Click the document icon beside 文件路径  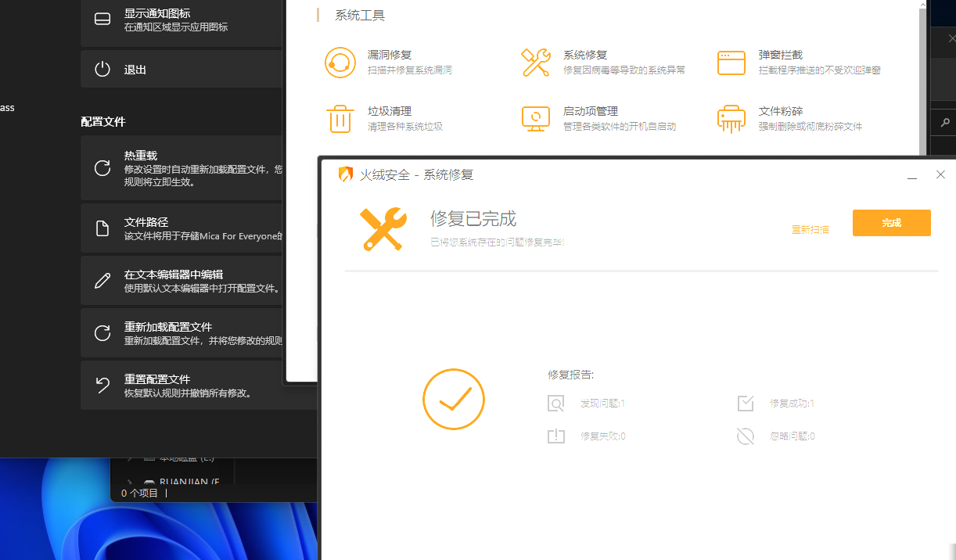tap(102, 228)
